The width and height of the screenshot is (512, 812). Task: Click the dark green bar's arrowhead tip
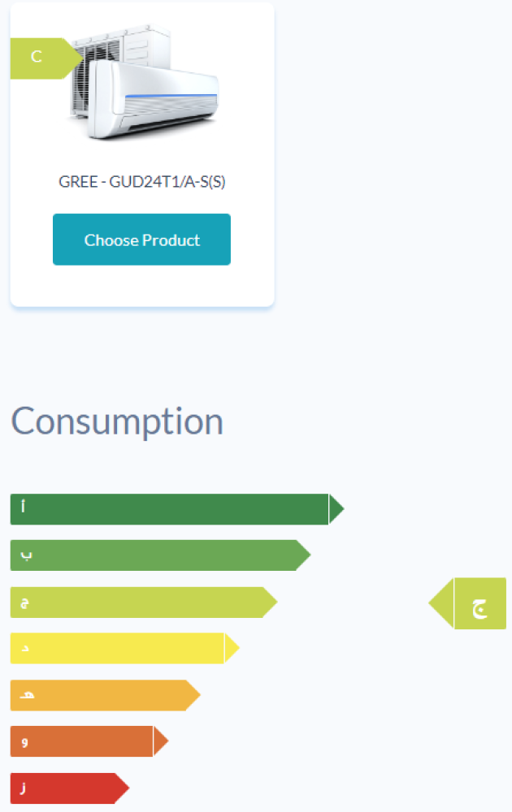pos(336,509)
